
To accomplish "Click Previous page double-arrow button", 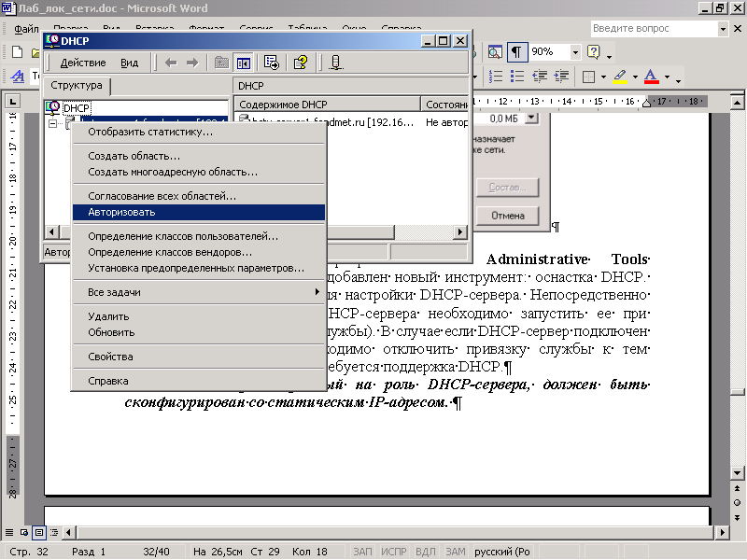I will 737,488.
